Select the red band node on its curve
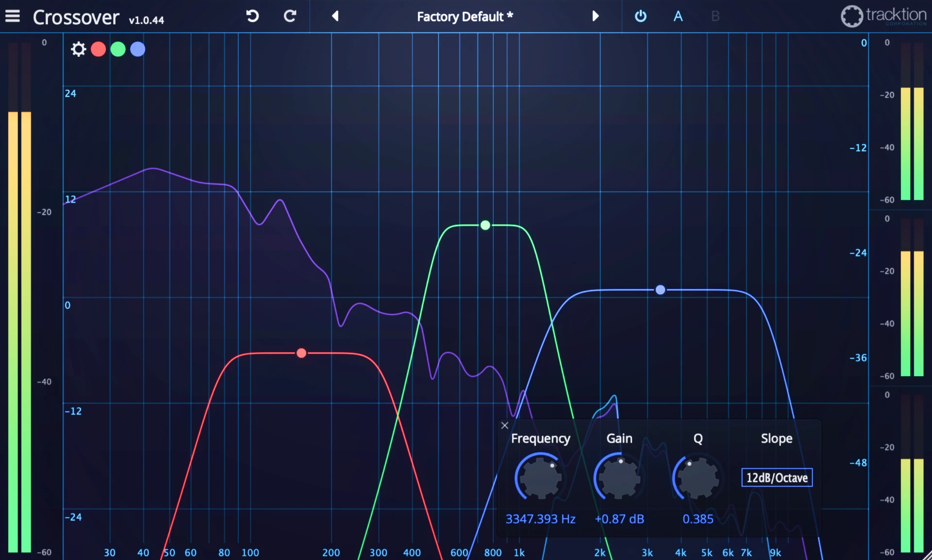Image resolution: width=932 pixels, height=560 pixels. click(x=301, y=353)
